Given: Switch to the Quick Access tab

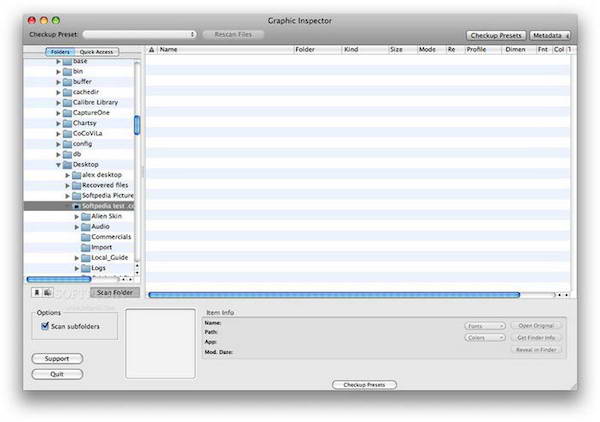Looking at the screenshot, I should click(x=97, y=52).
